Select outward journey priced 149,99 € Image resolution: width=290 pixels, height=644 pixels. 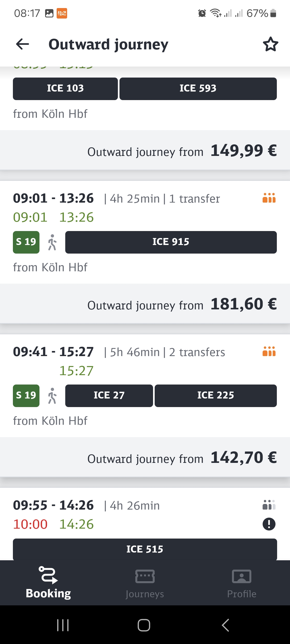tap(145, 150)
